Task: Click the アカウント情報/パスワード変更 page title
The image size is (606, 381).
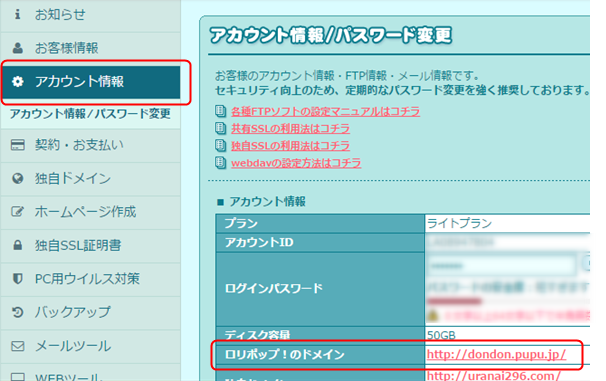Action: point(331,36)
